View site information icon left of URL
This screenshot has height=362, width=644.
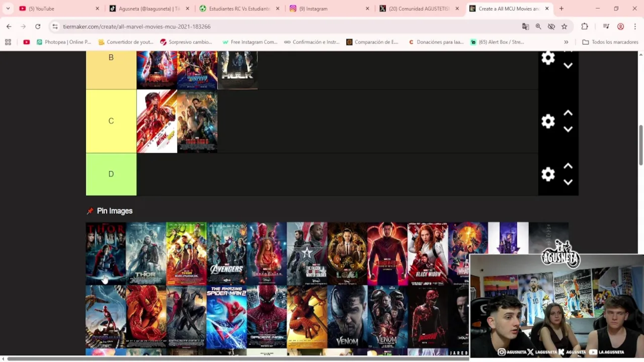[55, 26]
